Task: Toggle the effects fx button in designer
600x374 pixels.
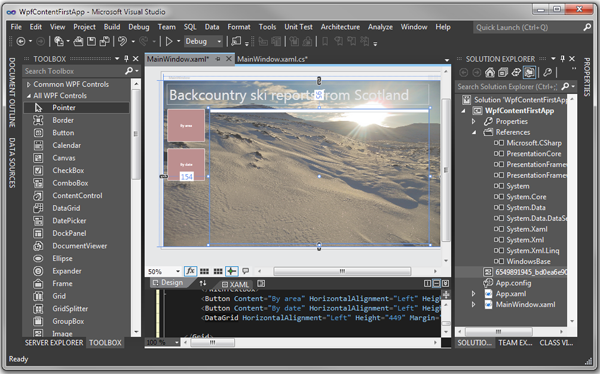Action: 190,271
